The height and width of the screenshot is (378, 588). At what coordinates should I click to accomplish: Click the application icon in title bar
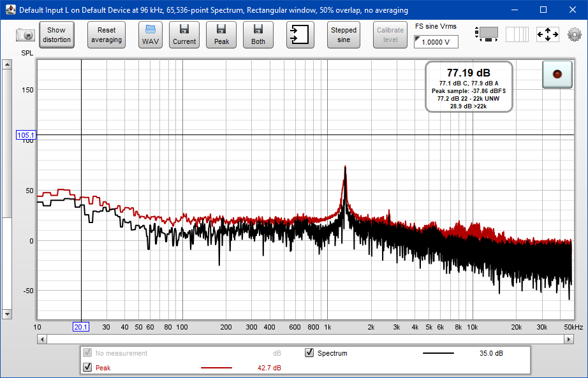10,10
